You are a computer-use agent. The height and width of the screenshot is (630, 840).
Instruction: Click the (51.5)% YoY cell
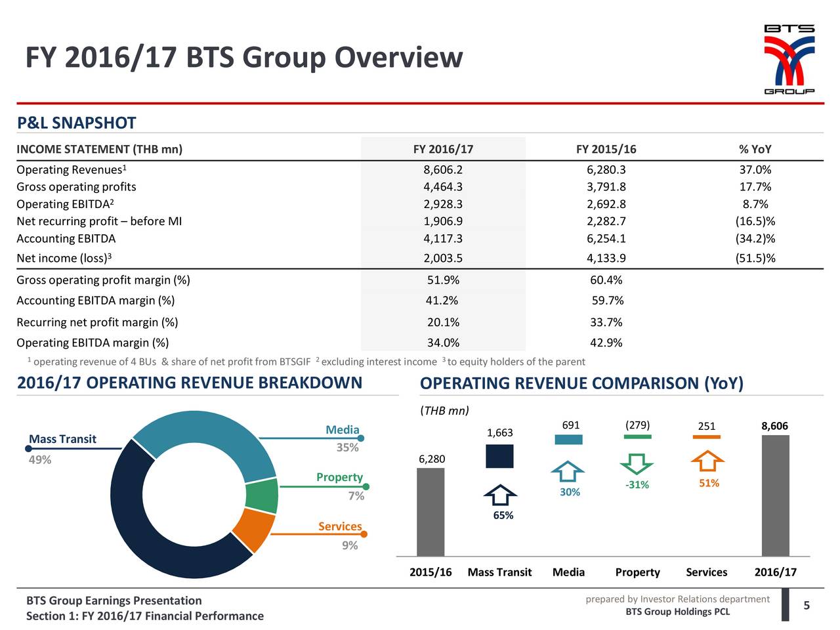755,258
